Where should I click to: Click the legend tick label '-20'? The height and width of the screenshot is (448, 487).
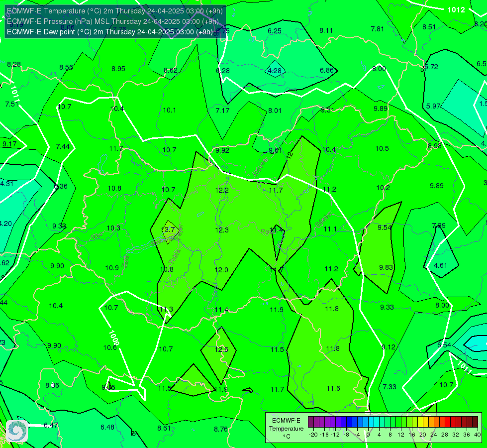point(313,435)
